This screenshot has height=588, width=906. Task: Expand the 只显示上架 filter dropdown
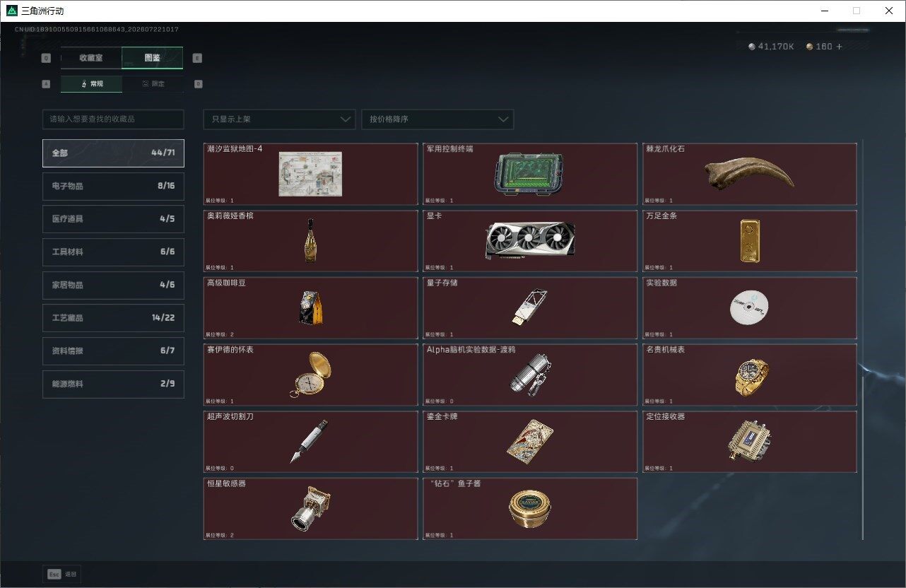click(x=279, y=119)
